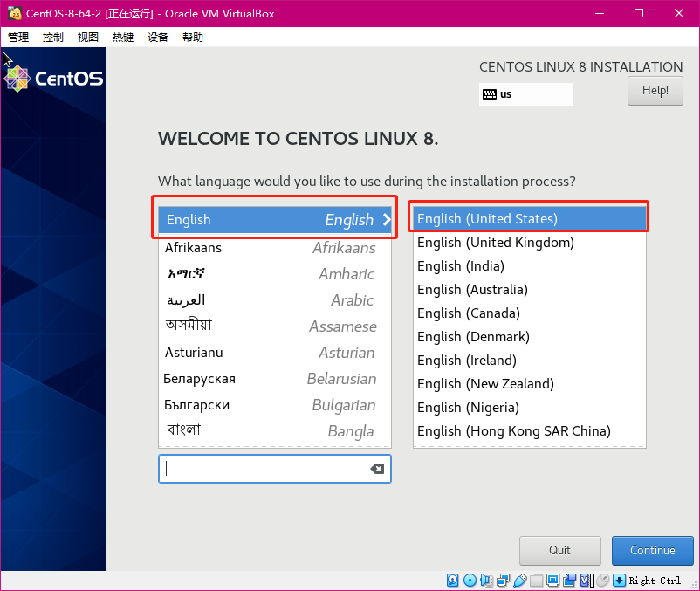Minimize the VirtualBox window
The image size is (700, 591).
tap(600, 13)
